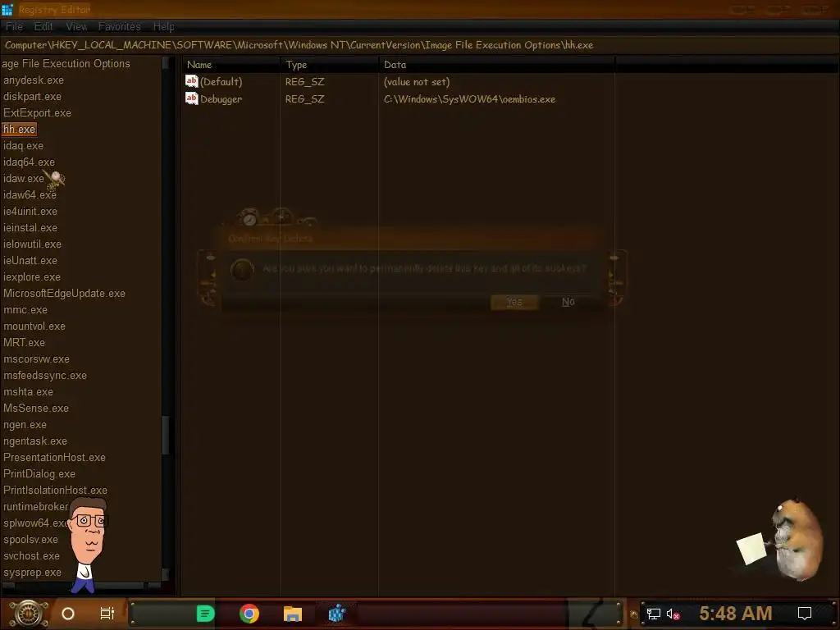Click the (value not set) data cell
The height and width of the screenshot is (630, 840).
(x=416, y=82)
